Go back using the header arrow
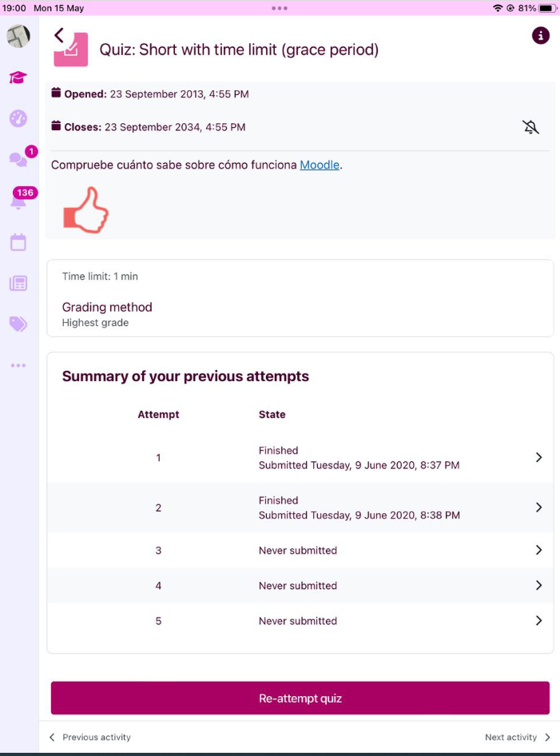Viewport: 560px width, 756px height. click(59, 35)
